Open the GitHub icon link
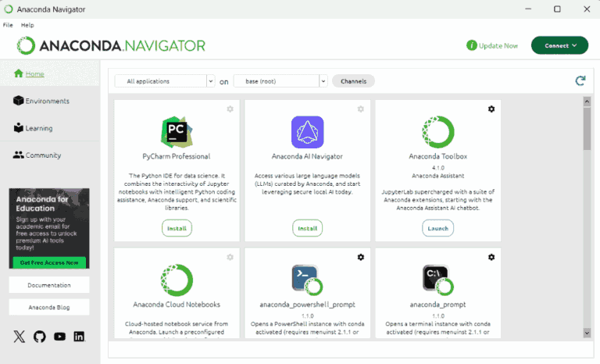Screen dimensions: 600x364 click(40, 337)
